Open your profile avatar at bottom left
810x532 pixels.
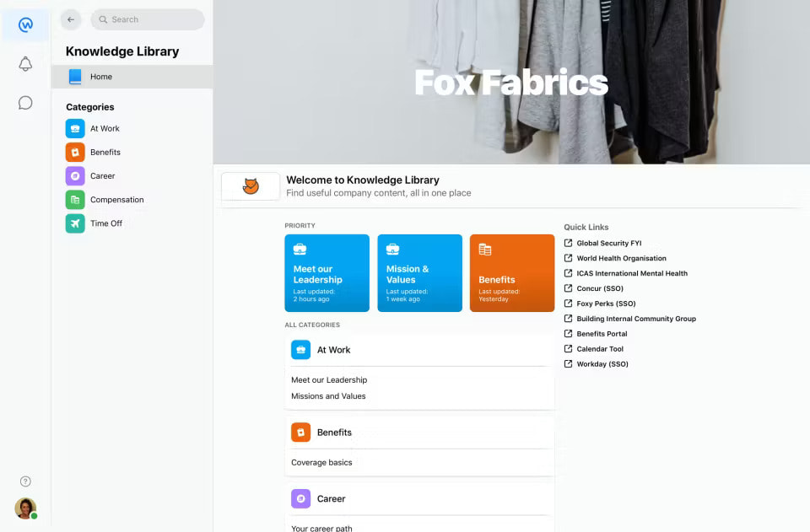[25, 508]
